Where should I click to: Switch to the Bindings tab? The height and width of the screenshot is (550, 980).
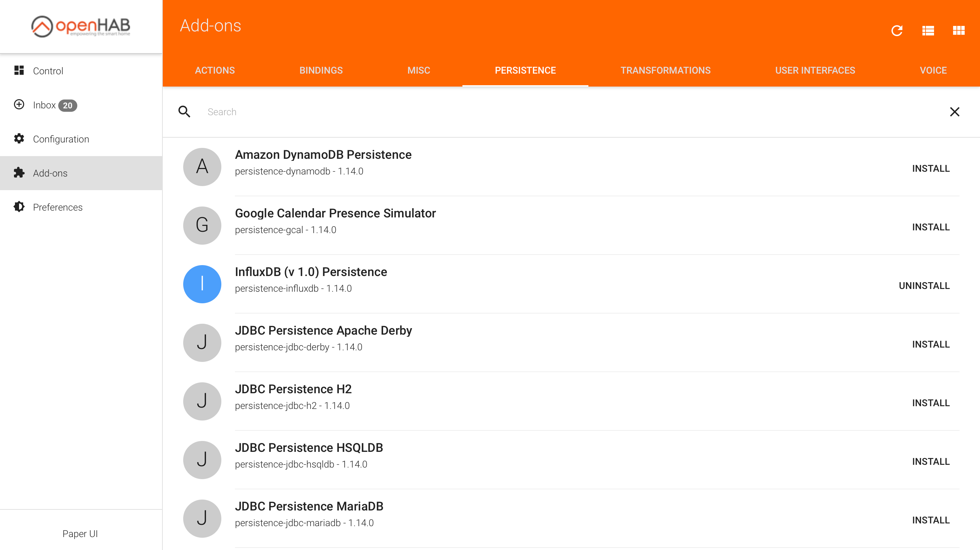pos(321,71)
